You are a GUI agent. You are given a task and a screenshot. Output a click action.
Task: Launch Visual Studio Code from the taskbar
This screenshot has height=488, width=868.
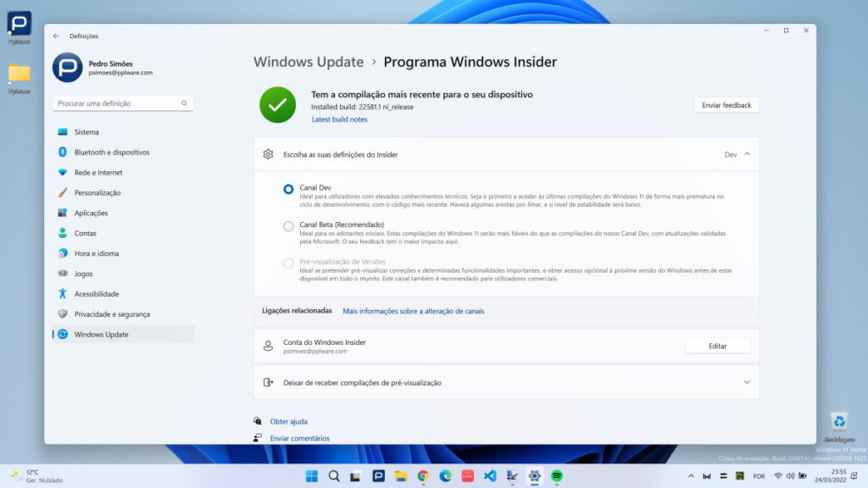490,476
